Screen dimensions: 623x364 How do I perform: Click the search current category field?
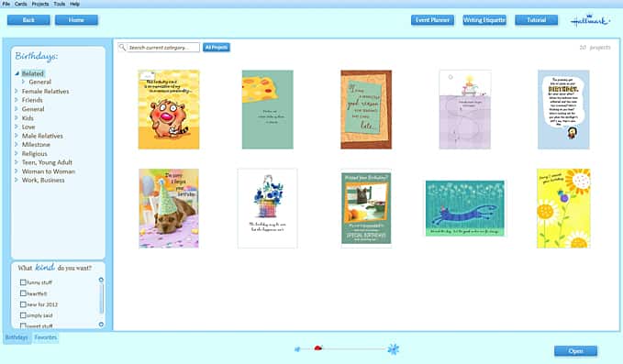click(x=163, y=48)
